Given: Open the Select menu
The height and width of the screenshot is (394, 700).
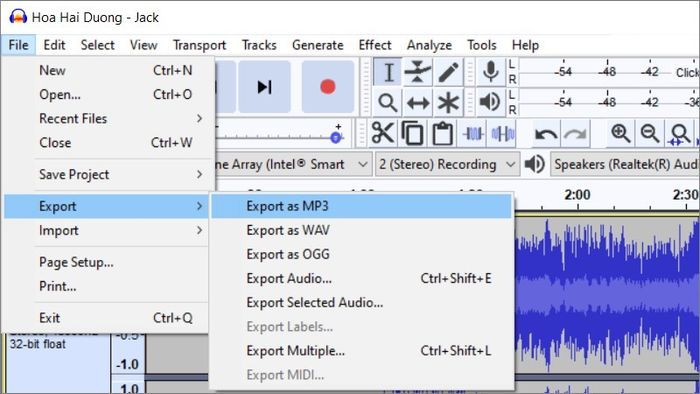Looking at the screenshot, I should (97, 45).
